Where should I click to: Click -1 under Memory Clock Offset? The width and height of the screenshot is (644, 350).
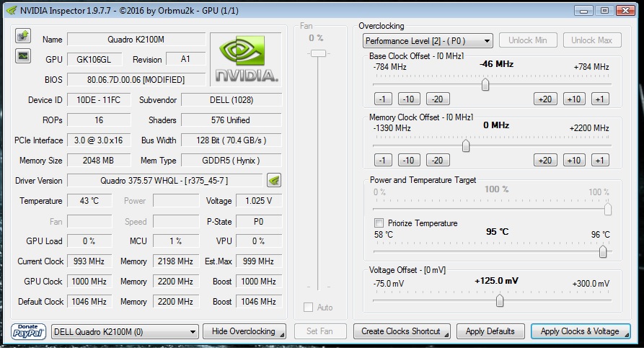pyautogui.click(x=383, y=160)
